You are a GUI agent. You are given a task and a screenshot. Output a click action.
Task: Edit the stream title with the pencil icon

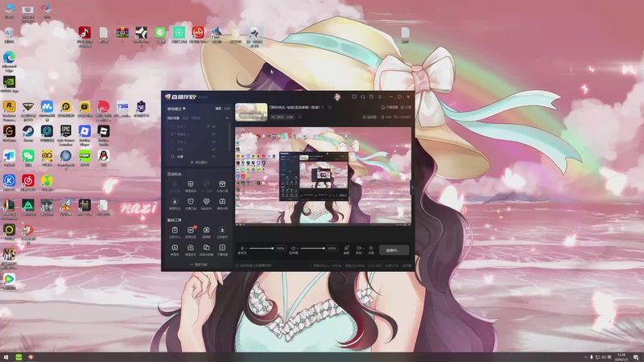pyautogui.click(x=330, y=108)
